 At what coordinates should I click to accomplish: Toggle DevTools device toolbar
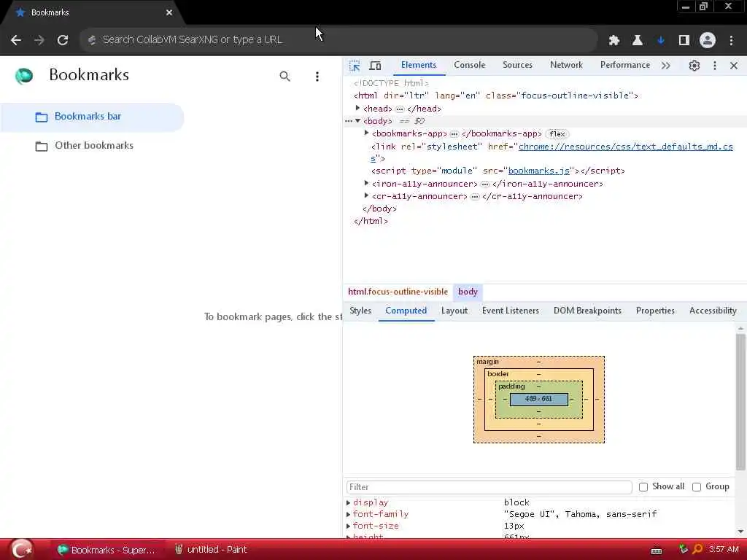pyautogui.click(x=376, y=66)
